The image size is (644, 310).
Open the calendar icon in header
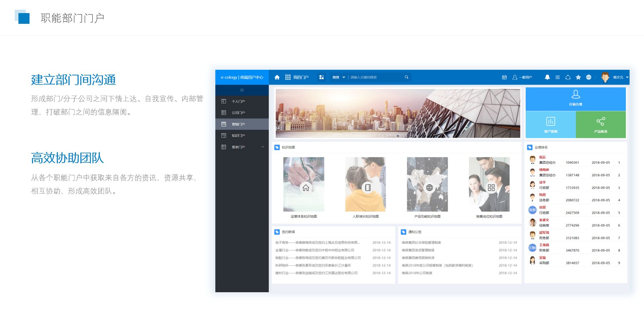(x=504, y=77)
